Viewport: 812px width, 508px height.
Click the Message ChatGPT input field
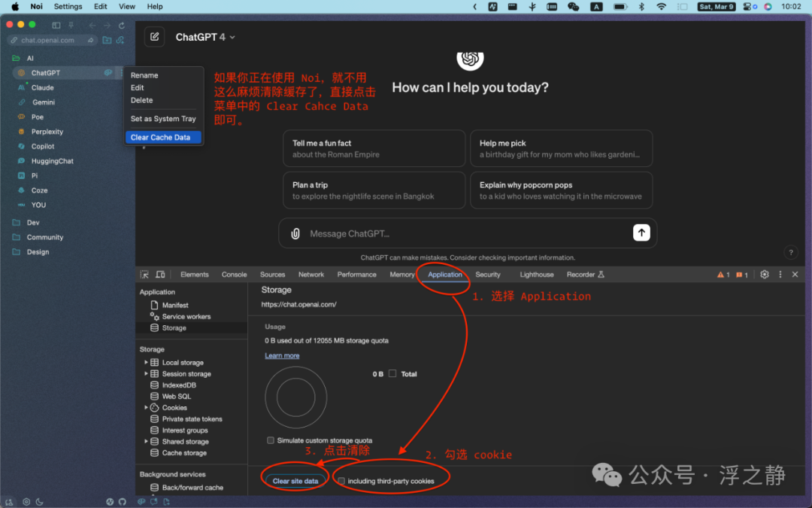pyautogui.click(x=466, y=234)
